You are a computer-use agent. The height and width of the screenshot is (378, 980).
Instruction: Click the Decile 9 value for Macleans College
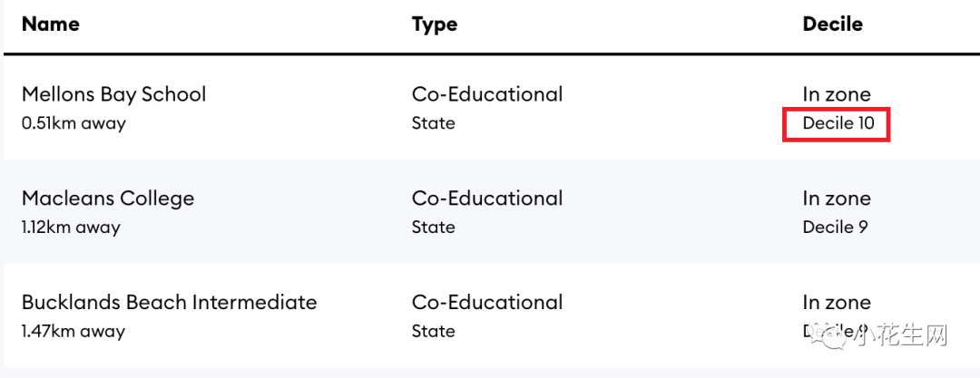835,227
